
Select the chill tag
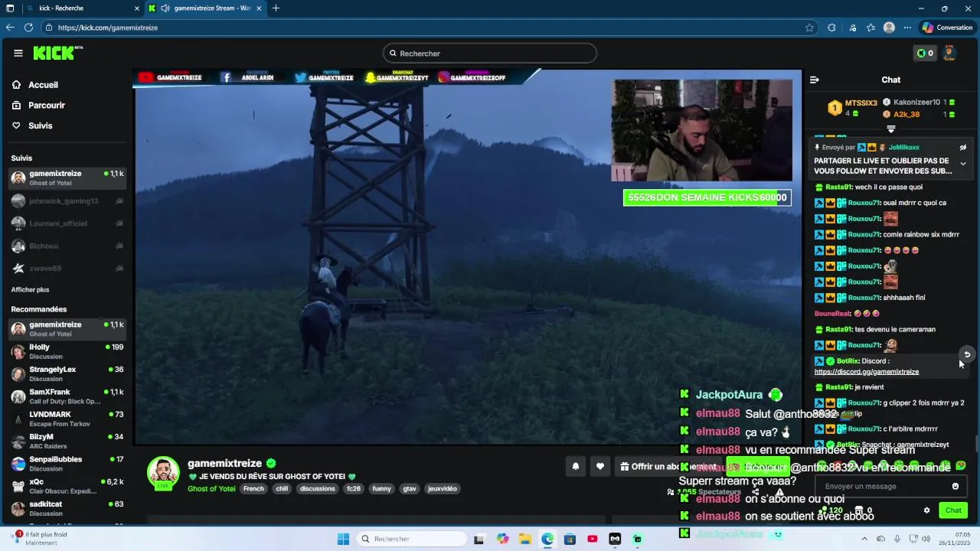tap(282, 489)
